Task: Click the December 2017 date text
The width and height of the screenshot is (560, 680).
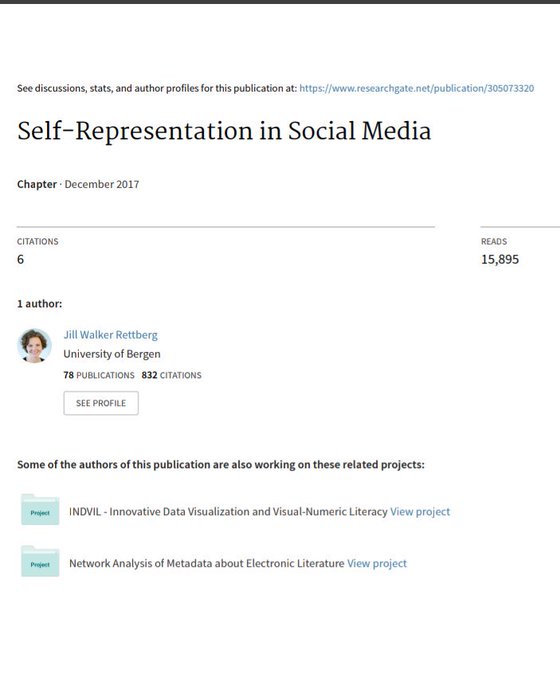Action: point(102,184)
